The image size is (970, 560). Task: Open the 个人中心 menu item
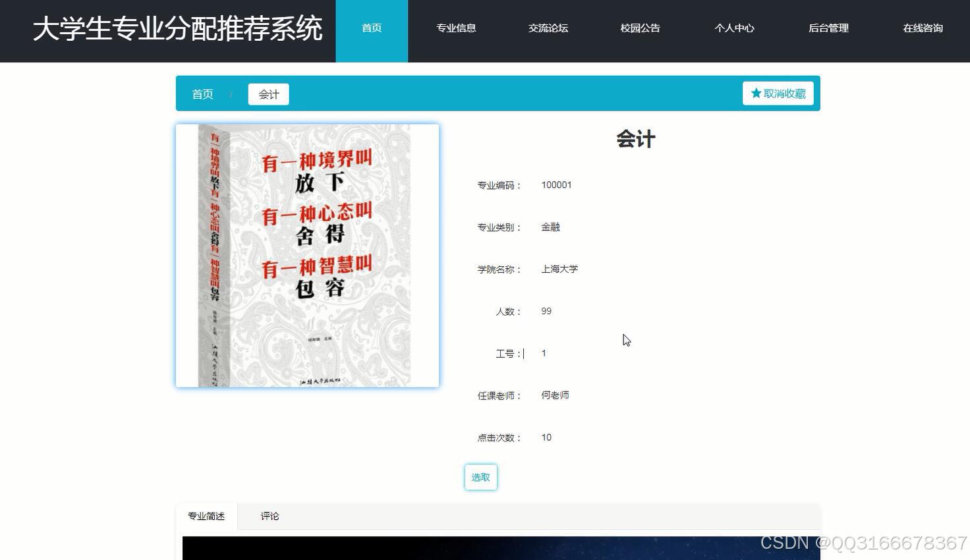[x=734, y=28]
